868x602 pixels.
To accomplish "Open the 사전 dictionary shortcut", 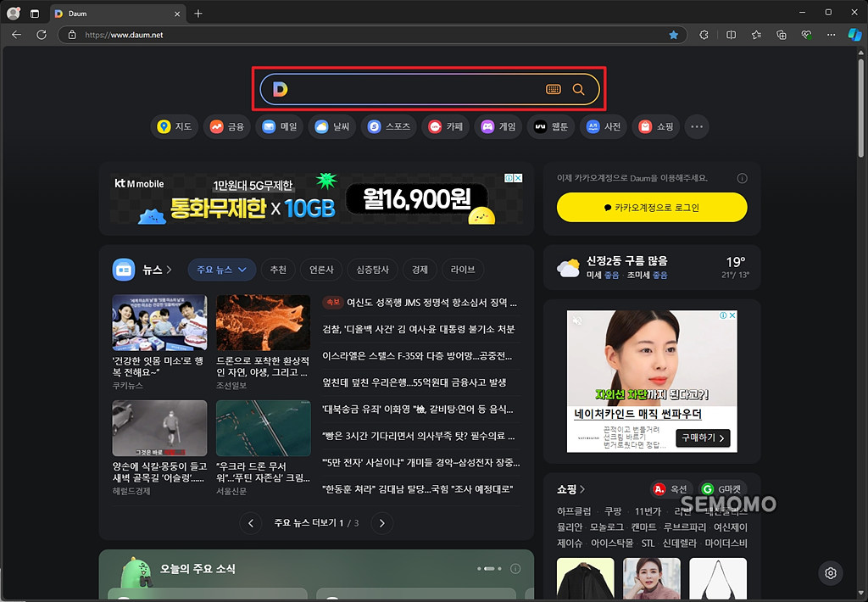I will click(604, 127).
